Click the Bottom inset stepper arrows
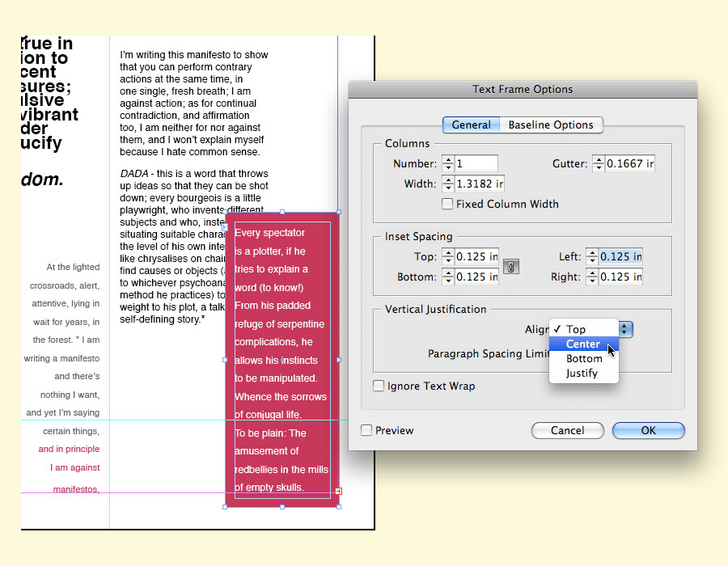 (447, 277)
